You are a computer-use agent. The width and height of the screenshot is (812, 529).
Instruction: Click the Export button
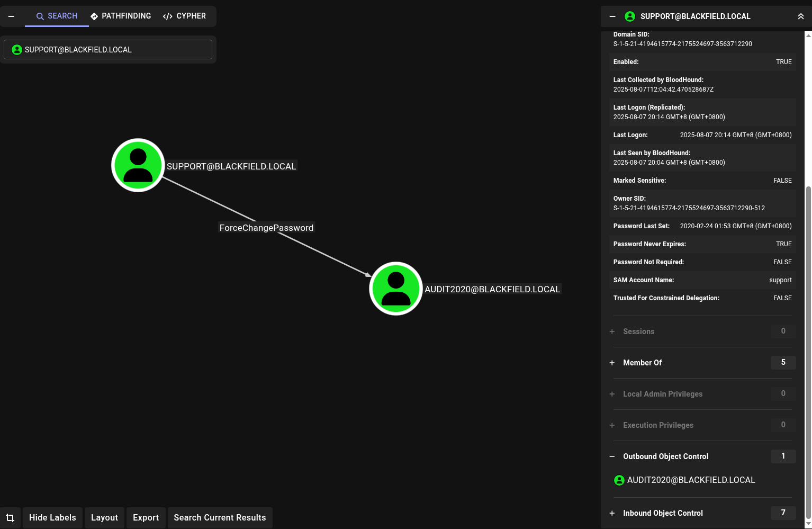coord(146,518)
